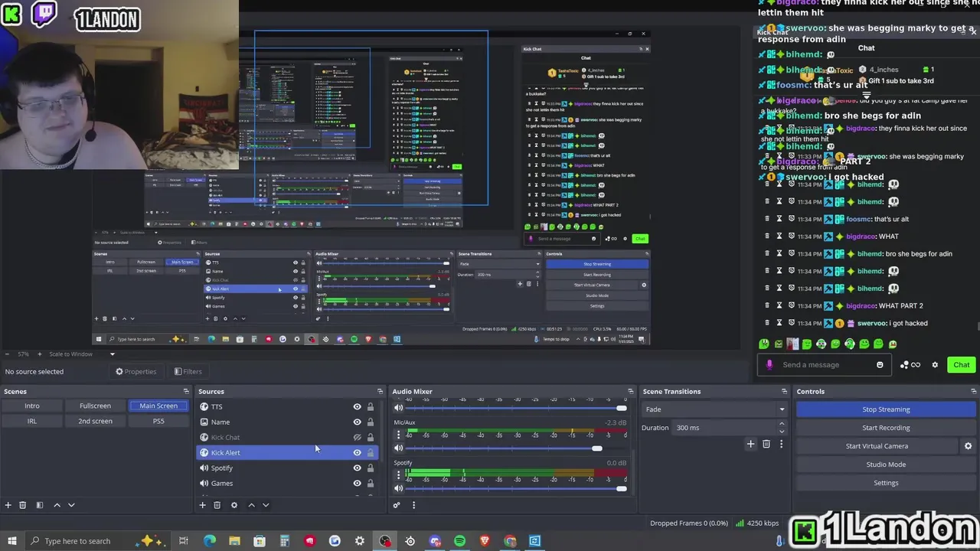The image size is (980, 551).
Task: Hide the TTS source
Action: coord(357,407)
